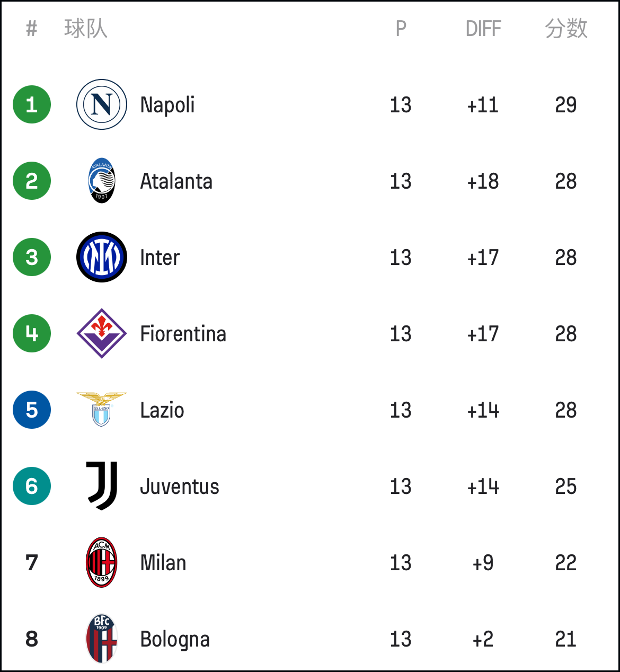Click the Bologna BFC crest
Image resolution: width=620 pixels, height=672 pixels.
point(102,639)
